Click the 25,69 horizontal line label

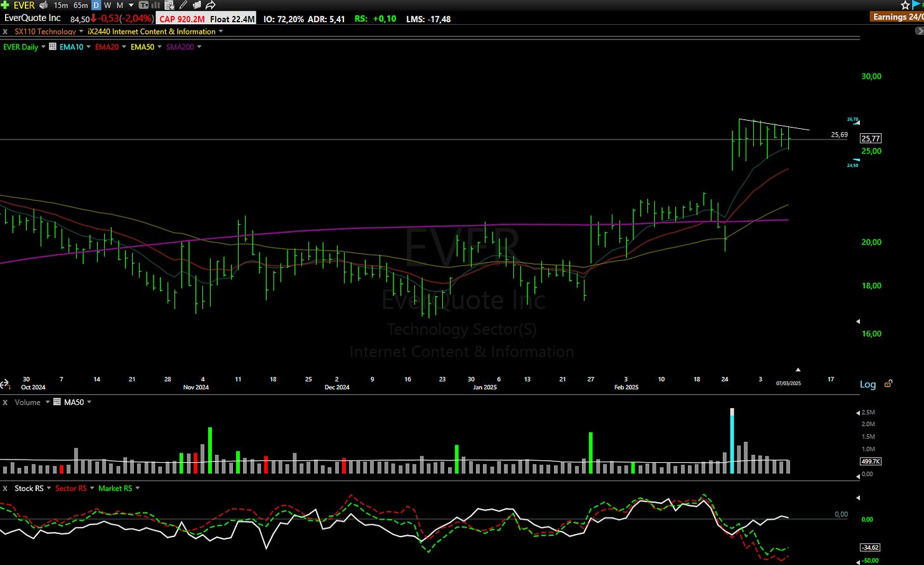click(839, 135)
